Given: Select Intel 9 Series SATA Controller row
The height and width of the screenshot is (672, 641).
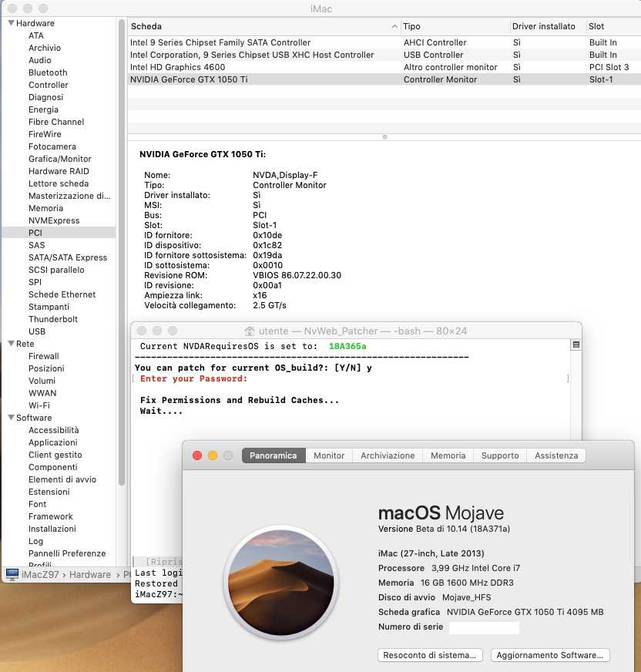Looking at the screenshot, I should coord(384,42).
